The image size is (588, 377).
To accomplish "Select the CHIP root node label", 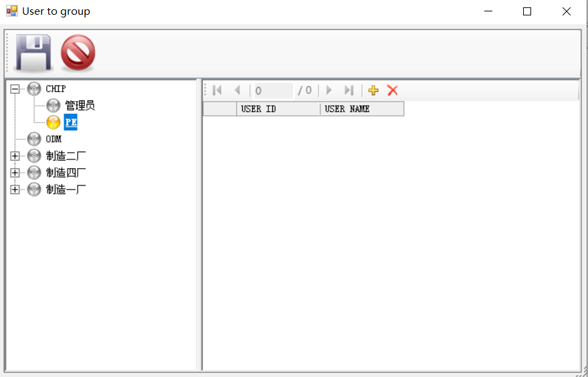I will 56,89.
